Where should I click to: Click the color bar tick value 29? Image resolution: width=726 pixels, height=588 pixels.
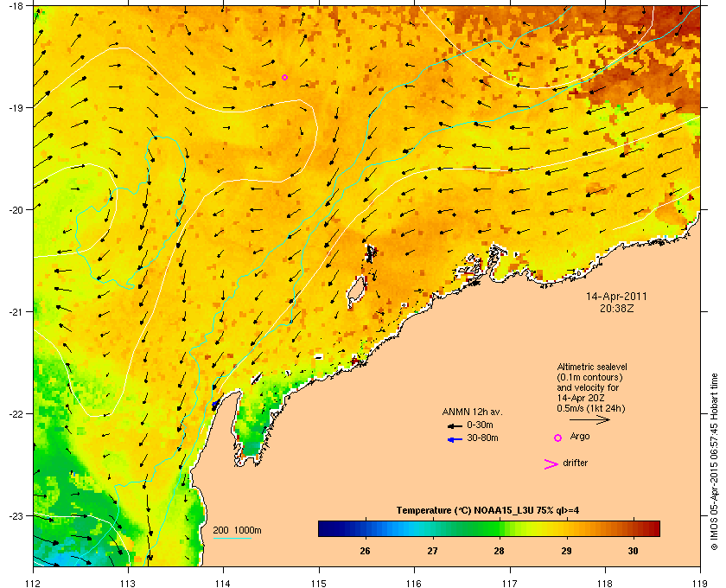click(x=566, y=551)
